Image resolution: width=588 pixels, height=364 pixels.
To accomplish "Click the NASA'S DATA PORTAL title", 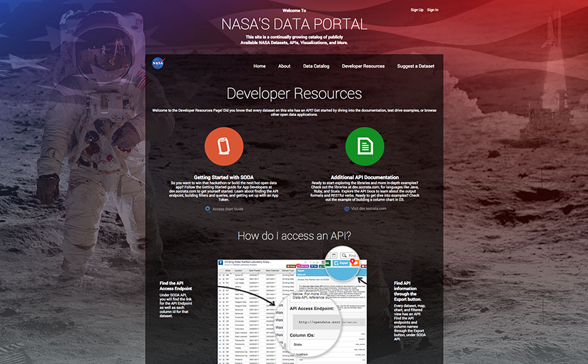I will pos(295,25).
